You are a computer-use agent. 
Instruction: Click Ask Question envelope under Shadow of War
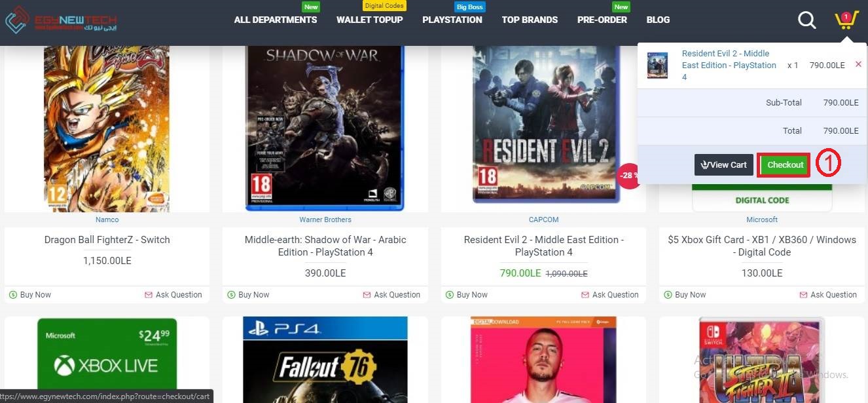[367, 295]
